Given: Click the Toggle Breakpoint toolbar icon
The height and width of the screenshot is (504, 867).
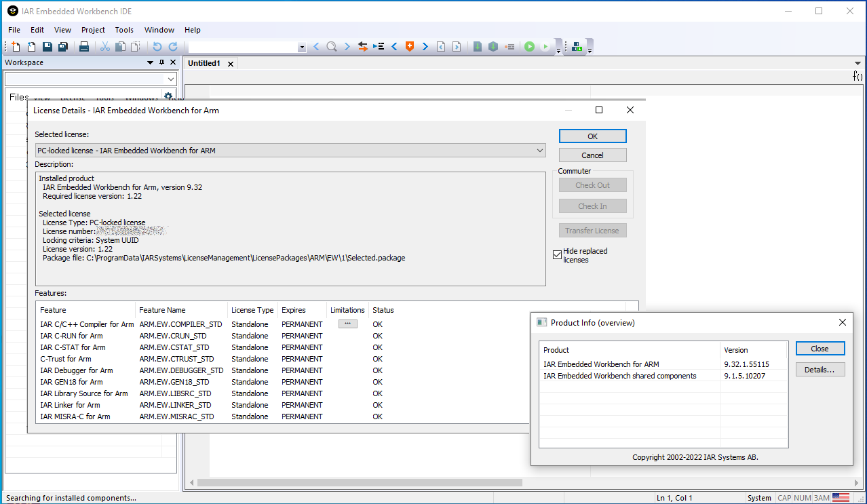Looking at the screenshot, I should click(x=509, y=47).
